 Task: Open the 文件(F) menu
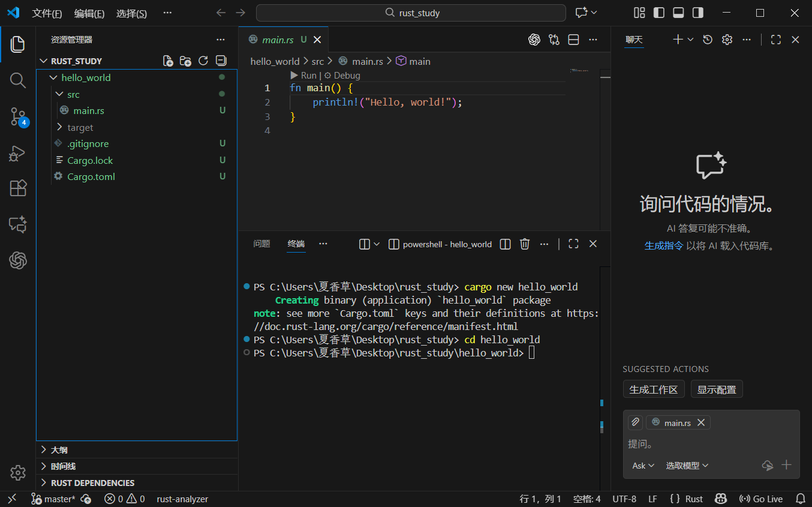(47, 13)
